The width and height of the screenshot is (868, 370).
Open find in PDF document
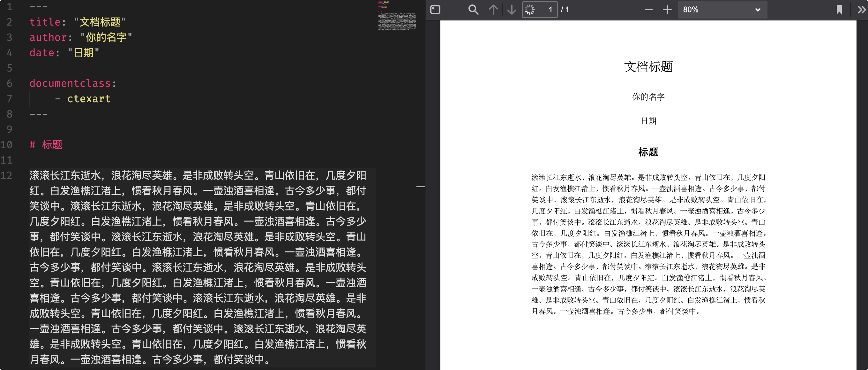[473, 10]
